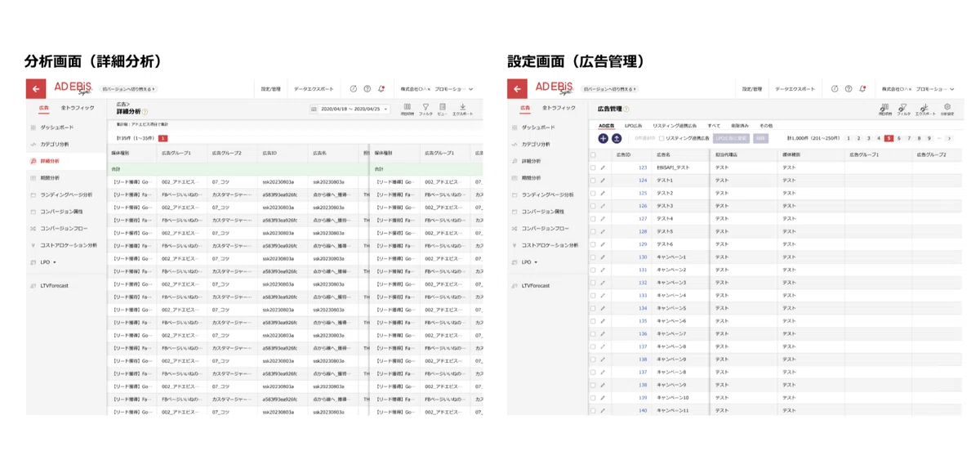This screenshot has height=469, width=980.
Task: Check the リスティング連携広告 checkbox
Action: click(661, 139)
